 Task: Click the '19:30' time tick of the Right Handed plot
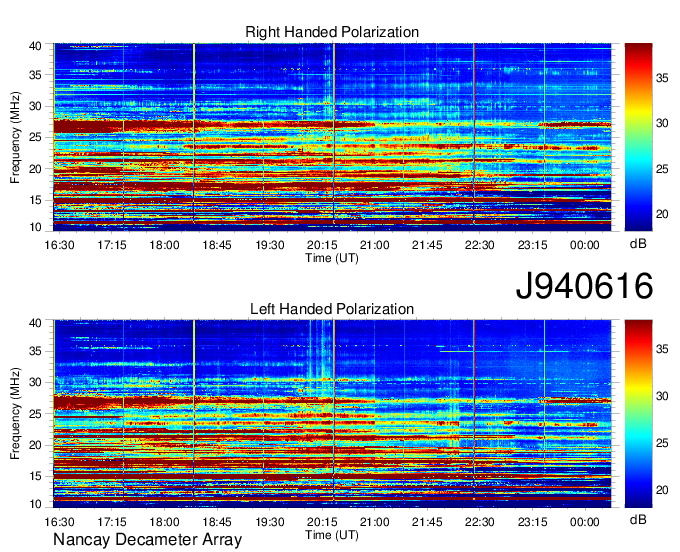270,245
